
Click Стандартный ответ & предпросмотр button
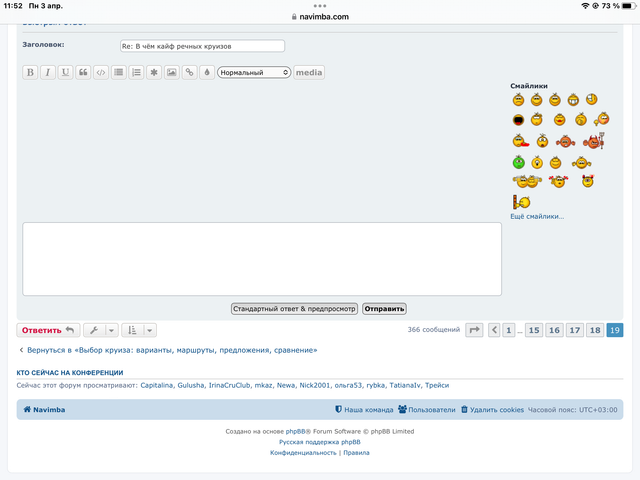(x=294, y=309)
